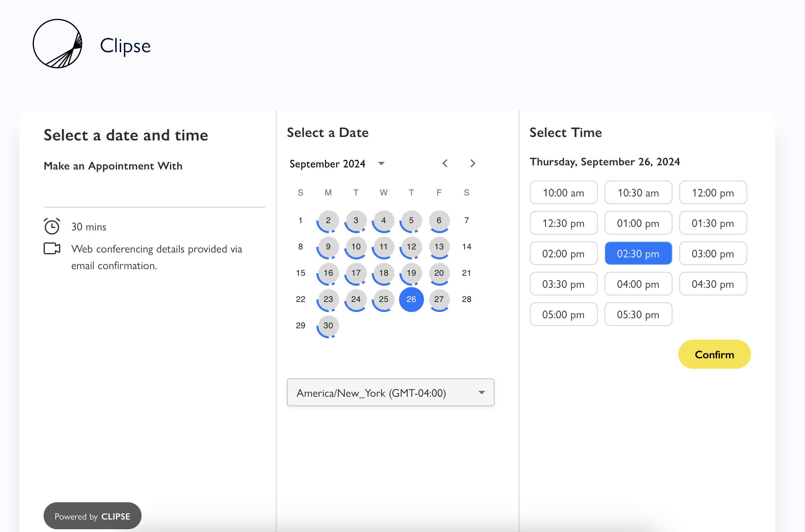
Task: Click the Powered by CLIPSE badge
Action: (92, 516)
